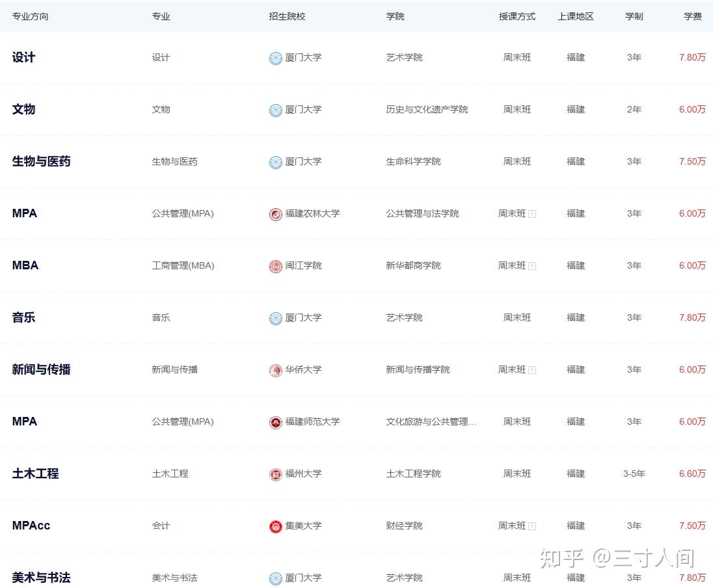Image resolution: width=713 pixels, height=588 pixels.
Task: Select the 闽江学院 school name
Action: point(303,265)
